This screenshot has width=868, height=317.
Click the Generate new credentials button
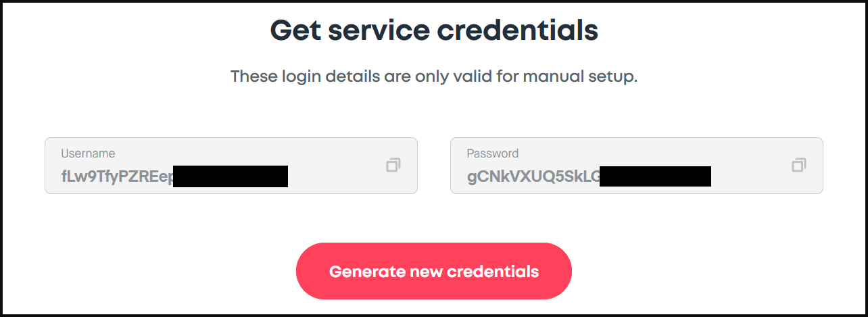click(434, 271)
